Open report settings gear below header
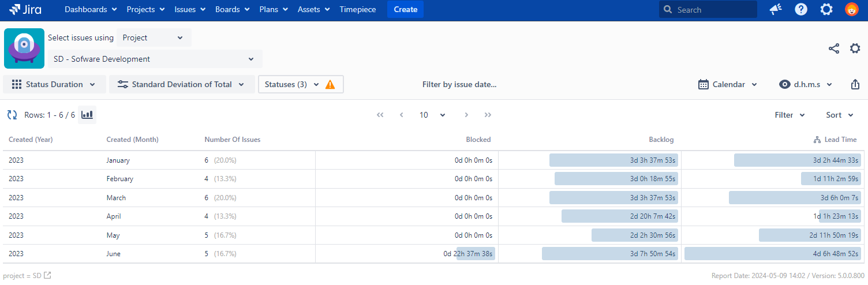The image size is (868, 285). pyautogui.click(x=855, y=48)
